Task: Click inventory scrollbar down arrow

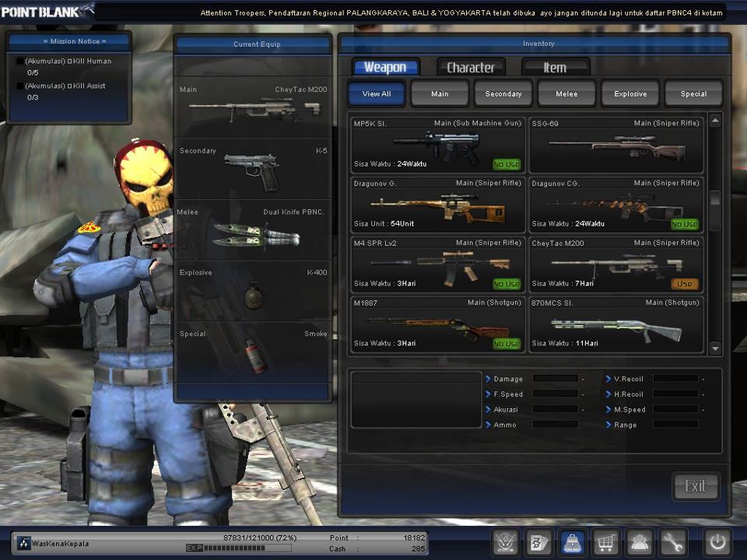Action: (x=715, y=348)
